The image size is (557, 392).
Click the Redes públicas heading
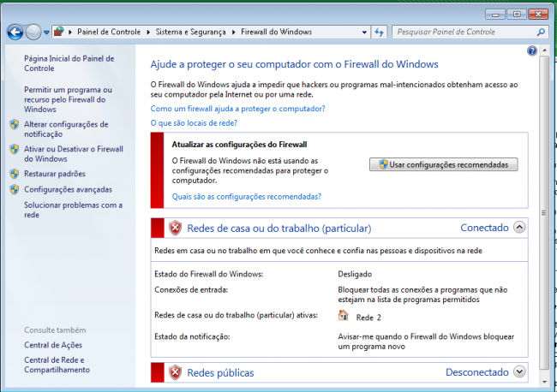pos(220,373)
